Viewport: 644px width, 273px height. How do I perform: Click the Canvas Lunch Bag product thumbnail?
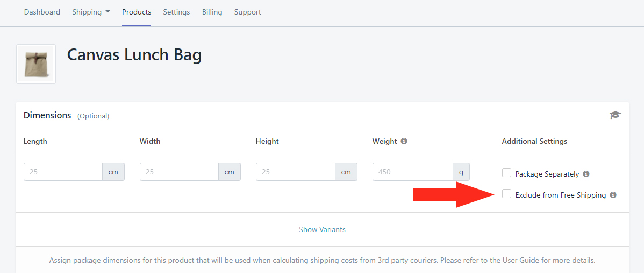click(x=36, y=64)
